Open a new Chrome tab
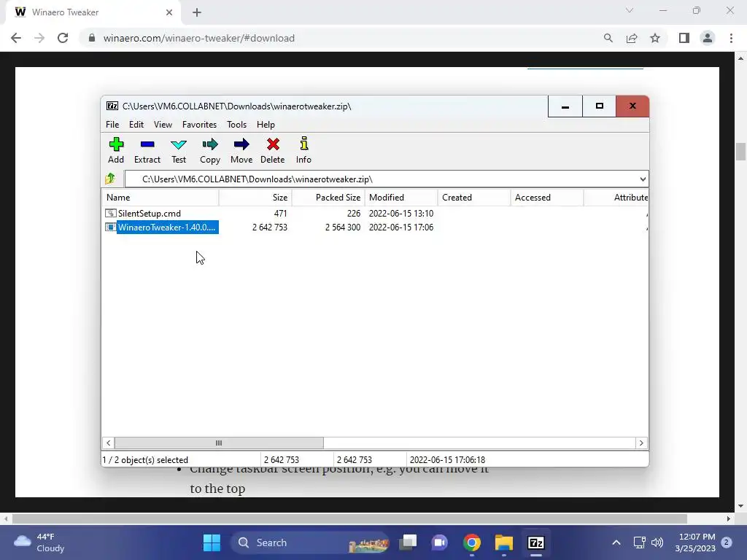The image size is (747, 560). click(x=197, y=12)
